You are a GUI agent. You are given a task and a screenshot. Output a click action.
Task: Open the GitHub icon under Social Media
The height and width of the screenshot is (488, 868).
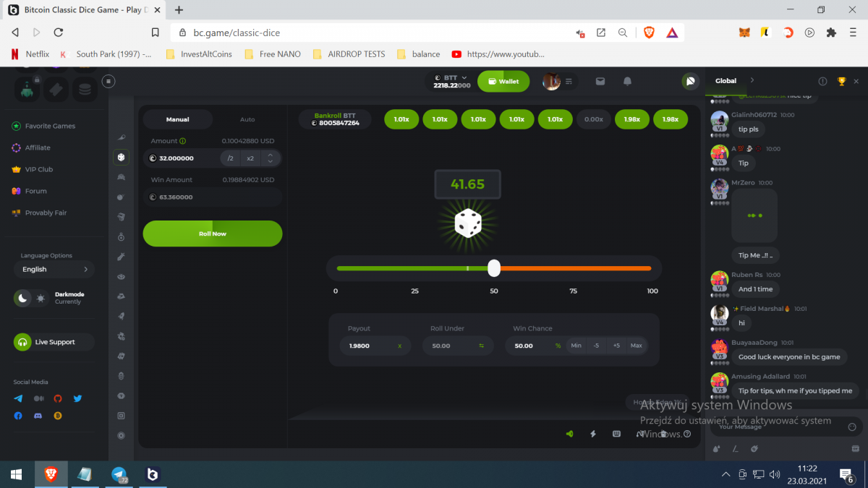coord(58,398)
